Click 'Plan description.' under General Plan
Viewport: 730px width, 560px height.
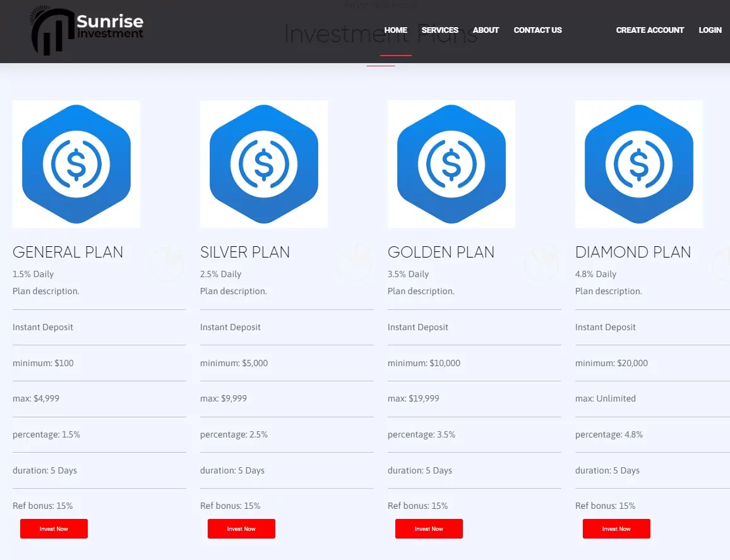tap(46, 292)
